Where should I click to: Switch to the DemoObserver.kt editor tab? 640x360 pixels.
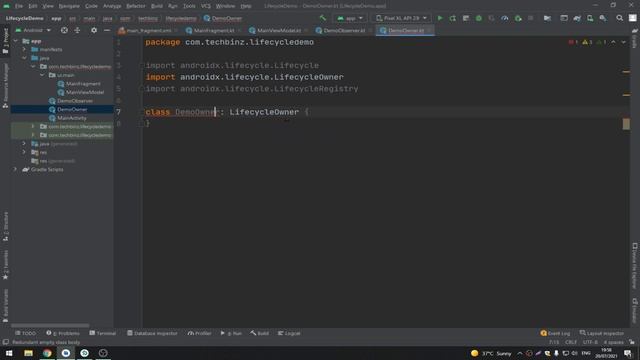point(344,30)
